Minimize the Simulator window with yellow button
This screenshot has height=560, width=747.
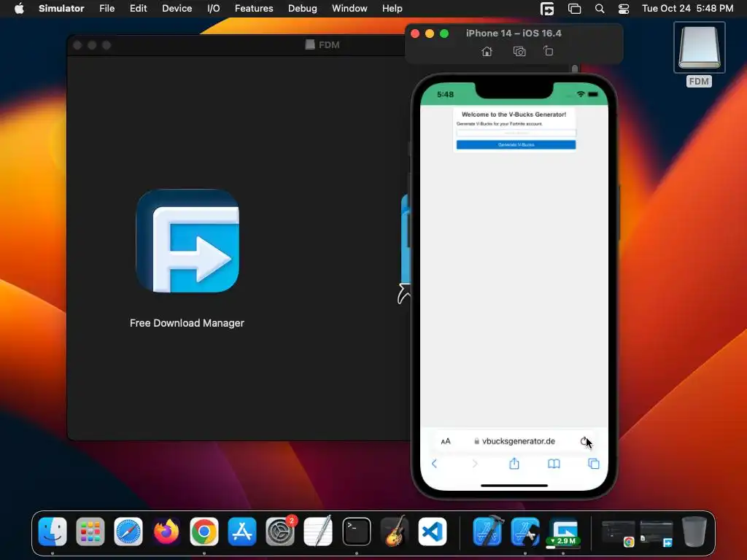[429, 34]
